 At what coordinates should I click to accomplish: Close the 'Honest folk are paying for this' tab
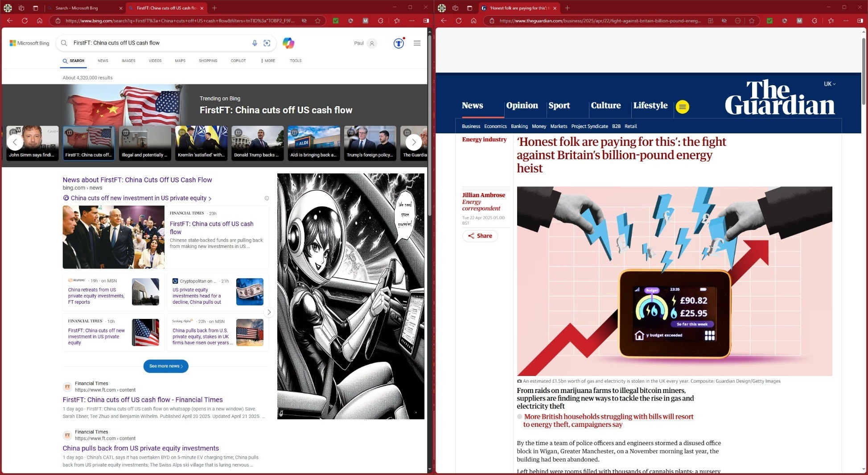pyautogui.click(x=555, y=8)
